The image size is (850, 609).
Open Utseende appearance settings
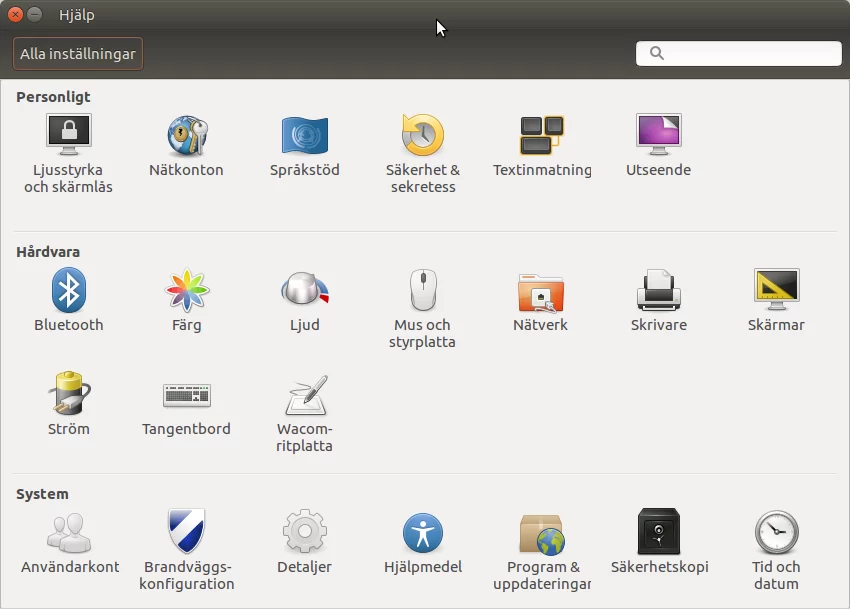point(658,135)
